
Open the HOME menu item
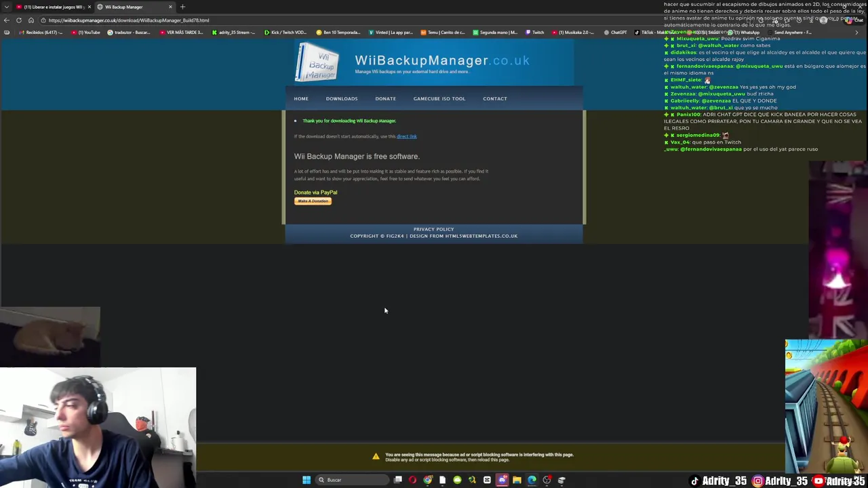tap(301, 98)
